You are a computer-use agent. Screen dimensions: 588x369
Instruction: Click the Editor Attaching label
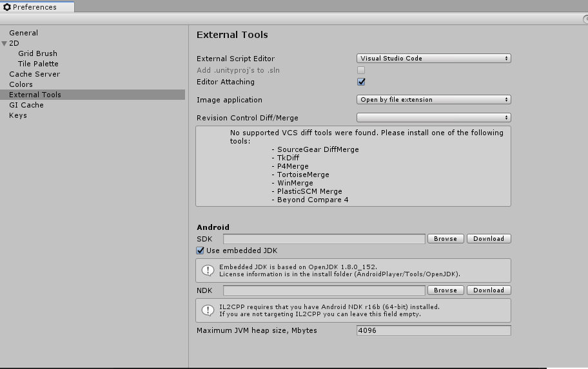226,82
